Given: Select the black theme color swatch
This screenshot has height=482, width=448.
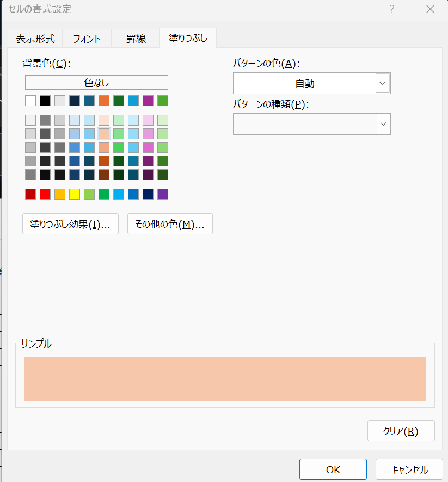Looking at the screenshot, I should pyautogui.click(x=45, y=101).
